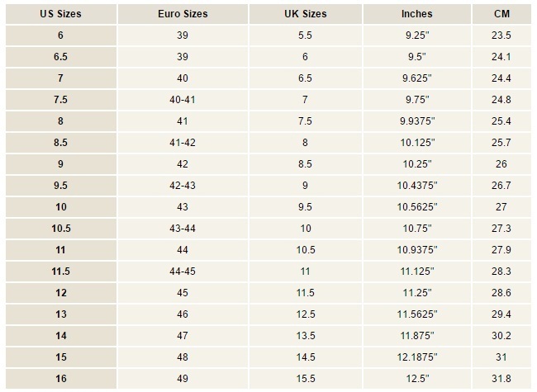Select the 23.5 CM cell
537x392 pixels.
pos(501,35)
